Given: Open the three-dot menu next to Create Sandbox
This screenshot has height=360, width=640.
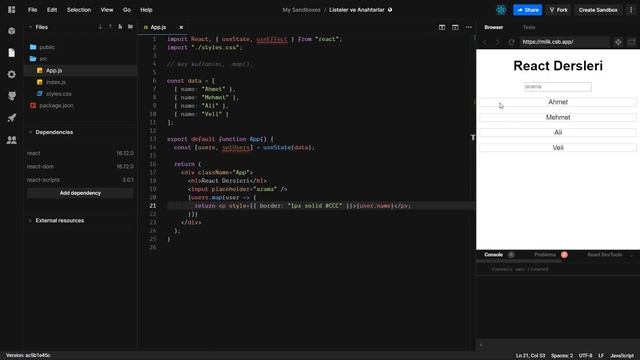Looking at the screenshot, I should pos(631,10).
